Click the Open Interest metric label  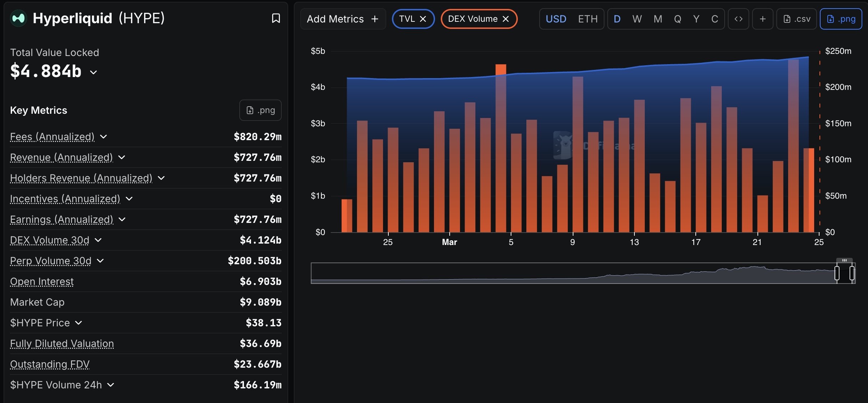[x=42, y=281]
